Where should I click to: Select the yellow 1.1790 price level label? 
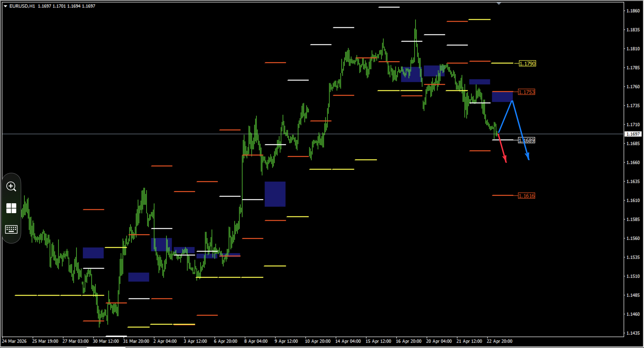(527, 63)
